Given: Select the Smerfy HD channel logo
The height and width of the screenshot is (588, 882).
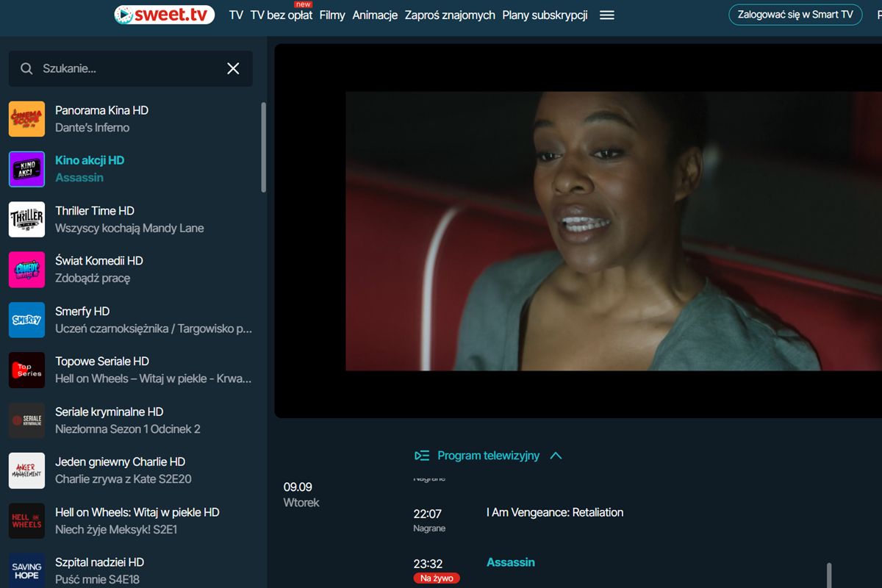Looking at the screenshot, I should tap(26, 320).
